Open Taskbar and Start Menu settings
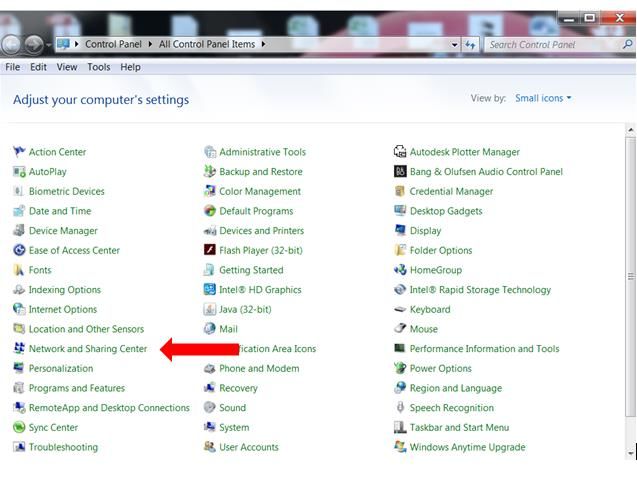This screenshot has height=481, width=637. coord(459,427)
